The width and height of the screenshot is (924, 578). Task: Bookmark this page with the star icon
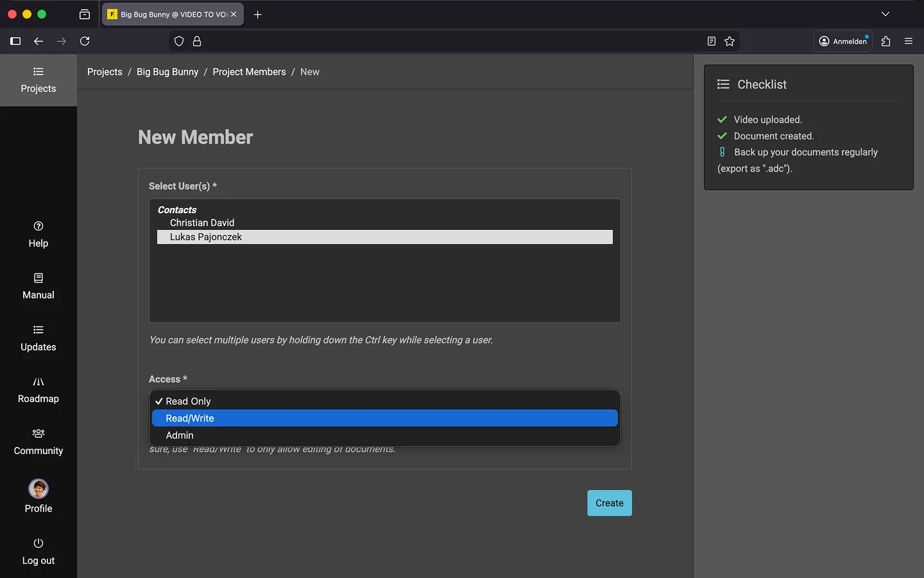(x=730, y=41)
